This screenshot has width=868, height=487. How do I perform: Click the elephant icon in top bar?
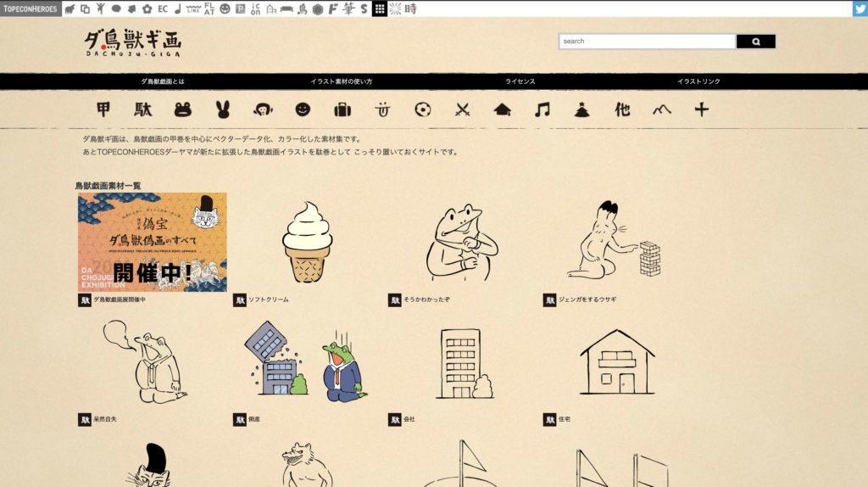70,8
